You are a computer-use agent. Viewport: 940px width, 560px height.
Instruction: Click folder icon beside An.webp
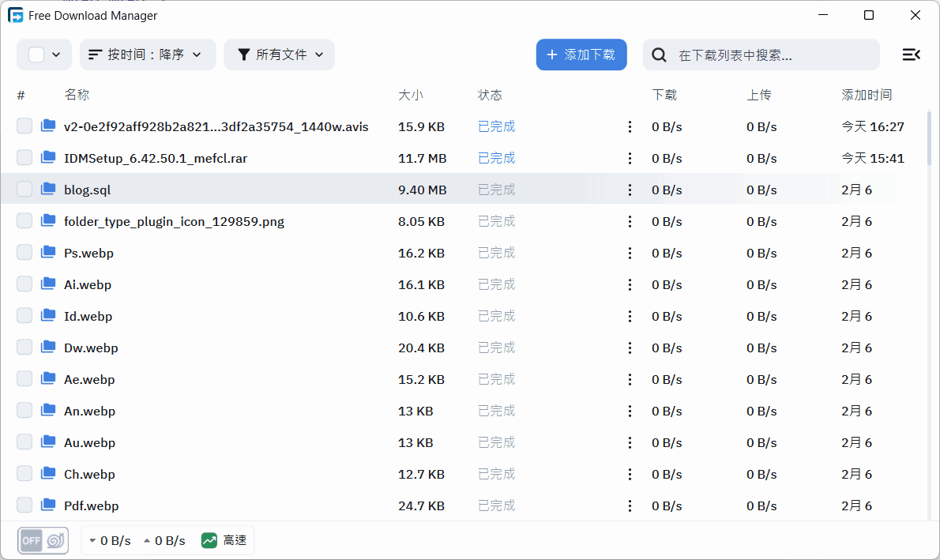pyautogui.click(x=48, y=410)
